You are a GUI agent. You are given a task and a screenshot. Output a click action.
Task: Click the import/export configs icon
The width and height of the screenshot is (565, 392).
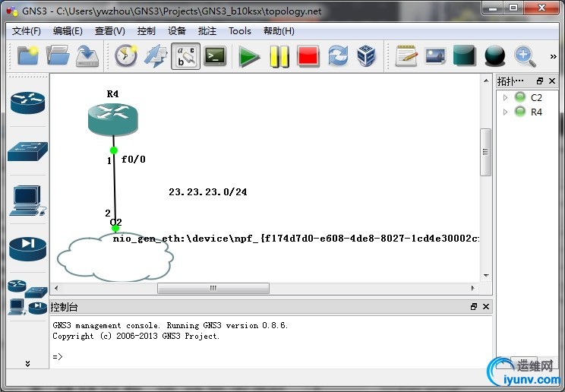click(156, 56)
